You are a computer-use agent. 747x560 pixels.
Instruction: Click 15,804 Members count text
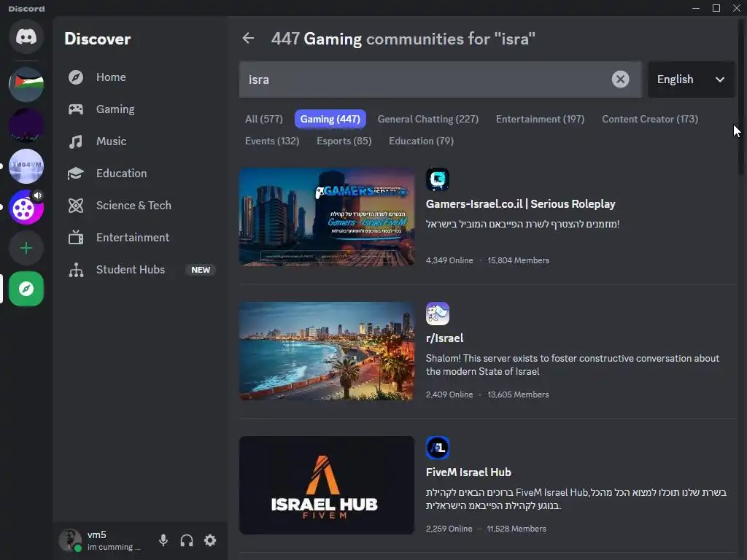click(519, 260)
